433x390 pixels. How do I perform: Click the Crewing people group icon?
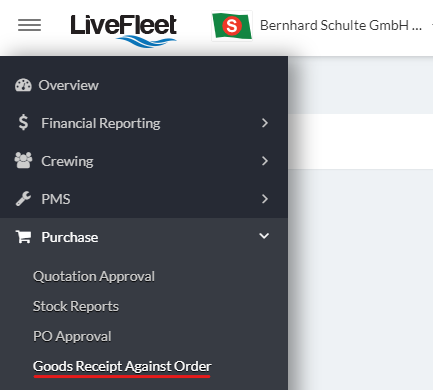(x=23, y=160)
